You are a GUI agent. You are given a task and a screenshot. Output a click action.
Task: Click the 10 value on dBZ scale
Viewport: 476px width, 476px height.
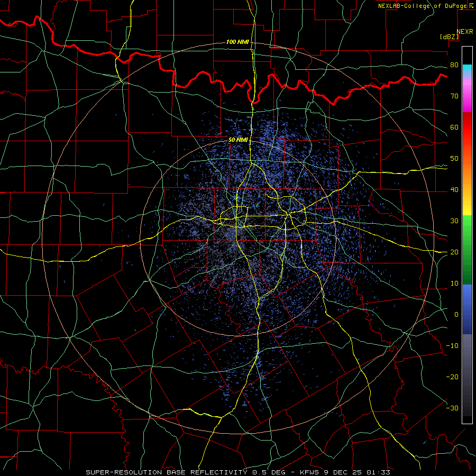click(x=454, y=283)
